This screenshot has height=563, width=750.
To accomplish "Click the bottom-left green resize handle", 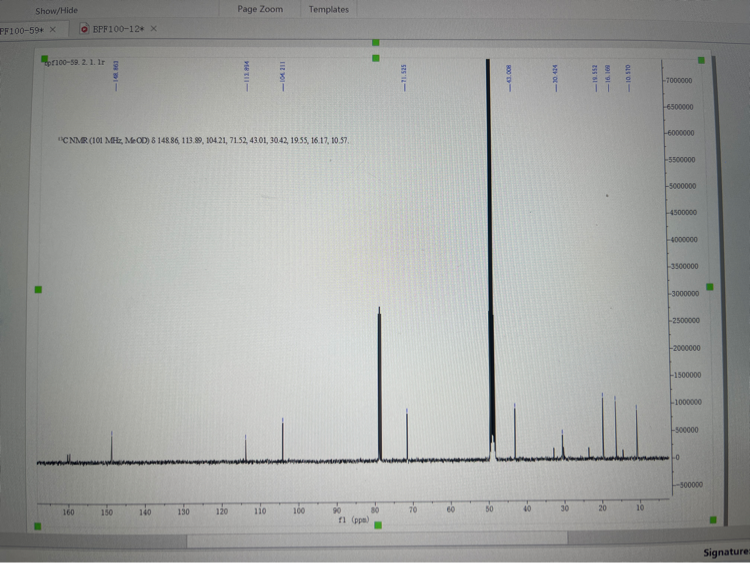I will click(39, 524).
